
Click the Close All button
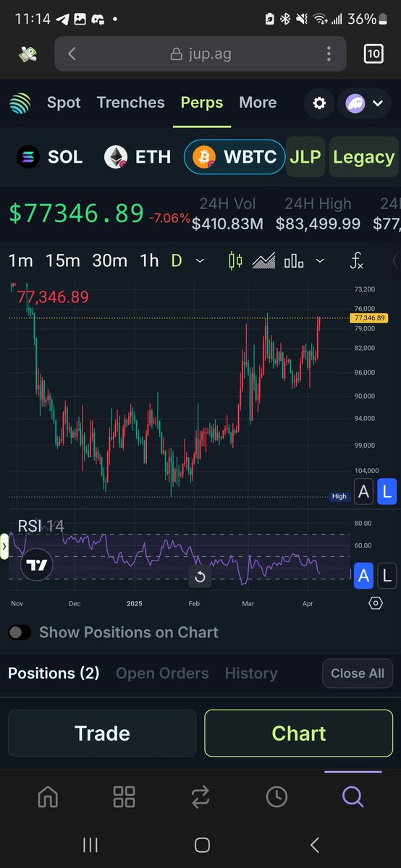pyautogui.click(x=358, y=673)
